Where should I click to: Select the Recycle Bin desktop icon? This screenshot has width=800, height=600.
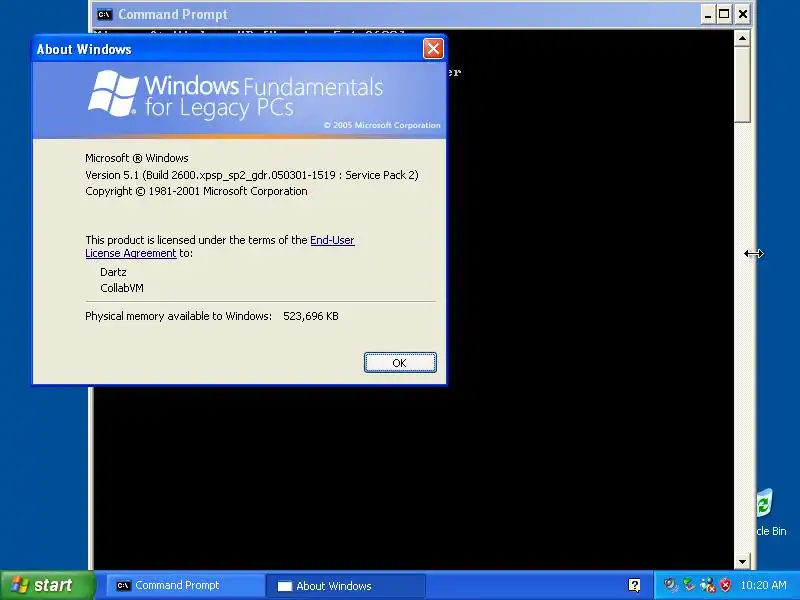[x=770, y=512]
